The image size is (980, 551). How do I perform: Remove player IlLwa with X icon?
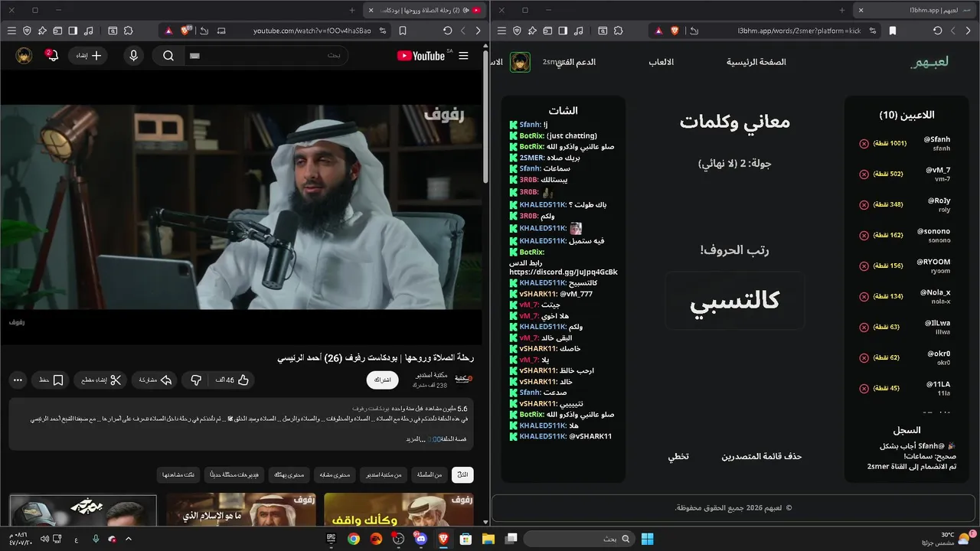(864, 327)
